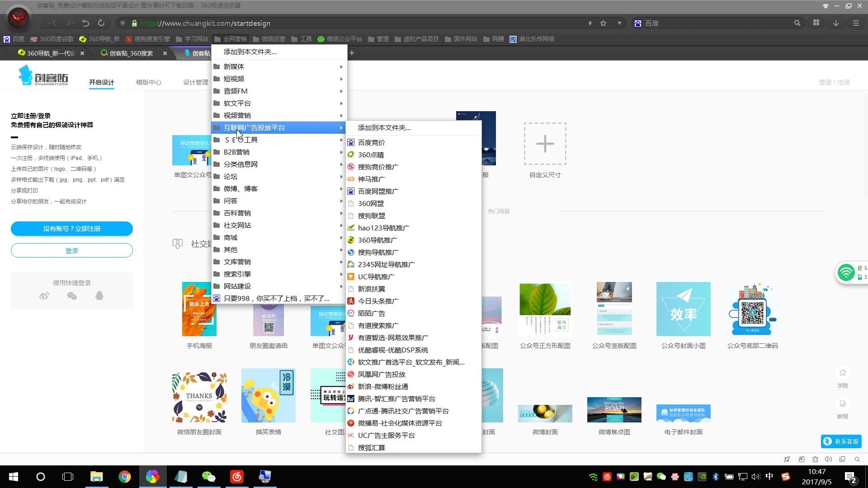Open 搜狗竞价推广 bookmark

413,167
